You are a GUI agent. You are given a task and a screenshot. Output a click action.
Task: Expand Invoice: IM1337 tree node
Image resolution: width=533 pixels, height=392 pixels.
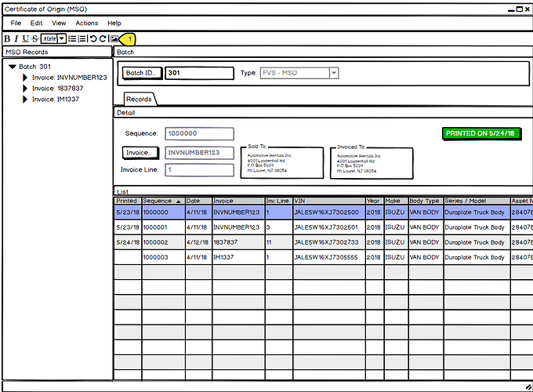25,100
